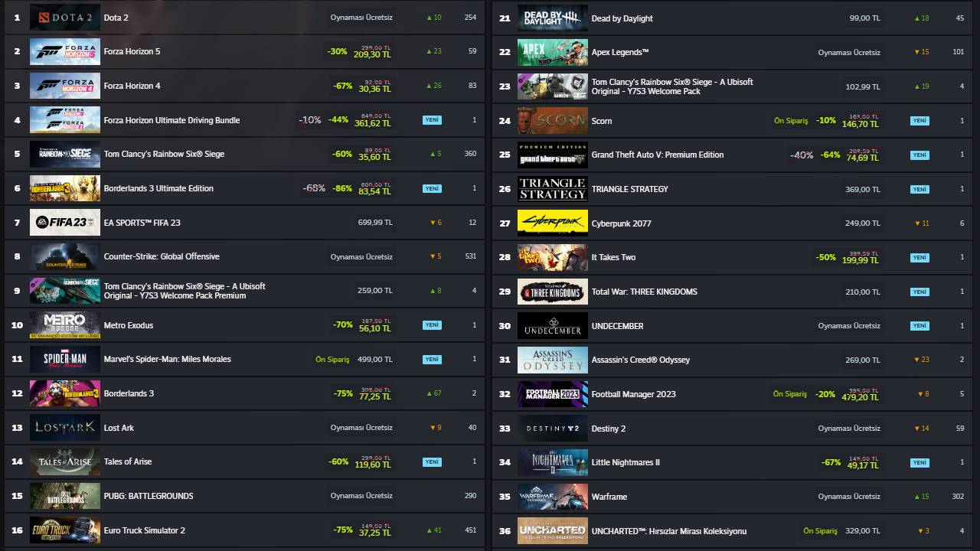Click the Undecember logo thumbnail
The width and height of the screenshot is (980, 551).
[x=553, y=326]
